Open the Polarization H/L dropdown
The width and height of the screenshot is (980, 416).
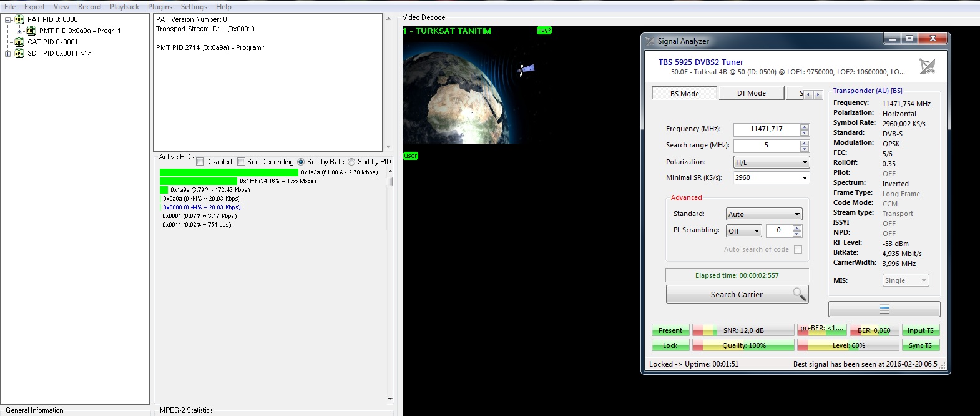coord(772,162)
